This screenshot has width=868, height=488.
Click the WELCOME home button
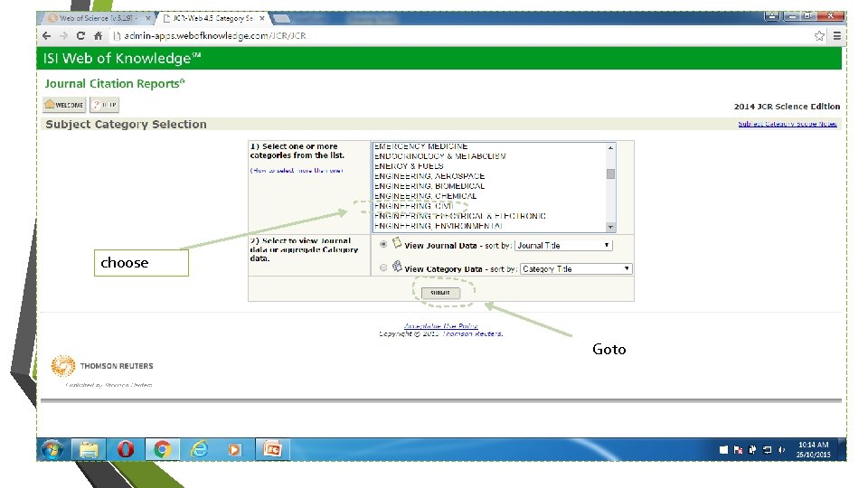click(x=64, y=105)
